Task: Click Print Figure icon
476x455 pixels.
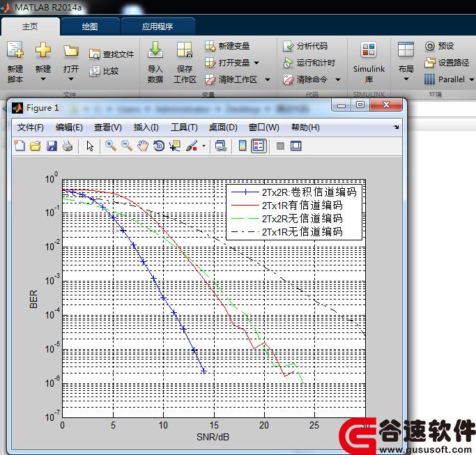Action: pyautogui.click(x=68, y=146)
